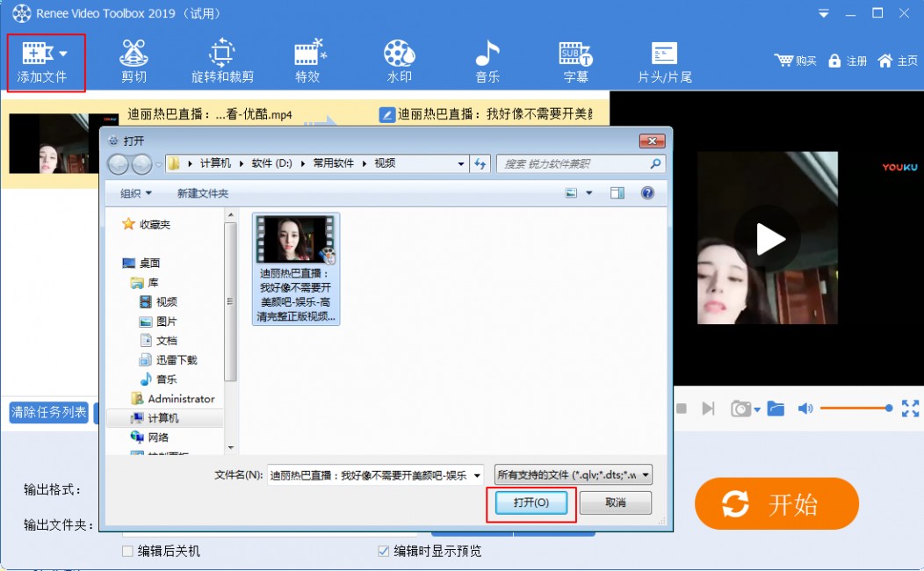Click the next frame playback button
This screenshot has width=924, height=571.
[x=708, y=408]
